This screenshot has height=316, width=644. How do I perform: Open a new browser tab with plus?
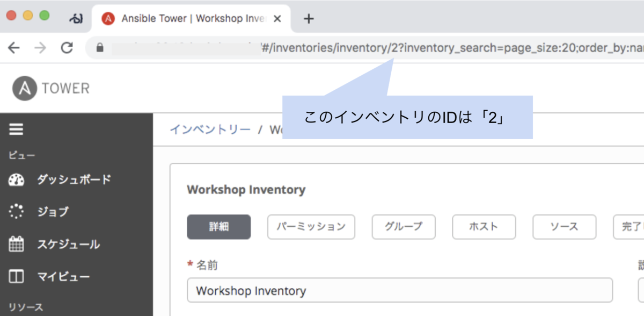pos(308,19)
